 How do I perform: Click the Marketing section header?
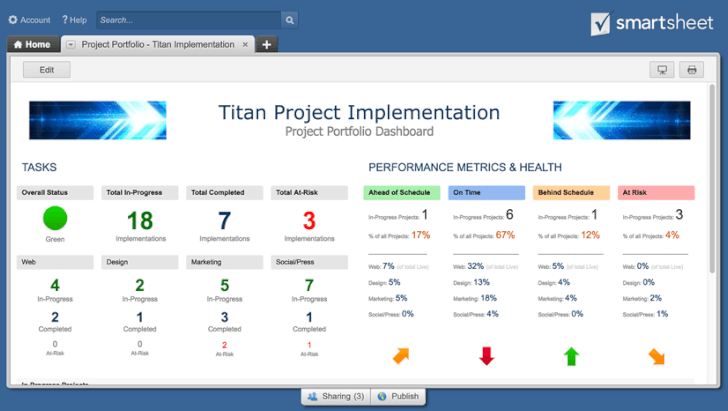[224, 262]
